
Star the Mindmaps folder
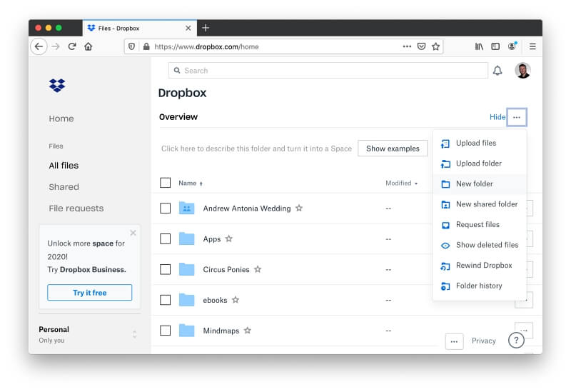(248, 331)
